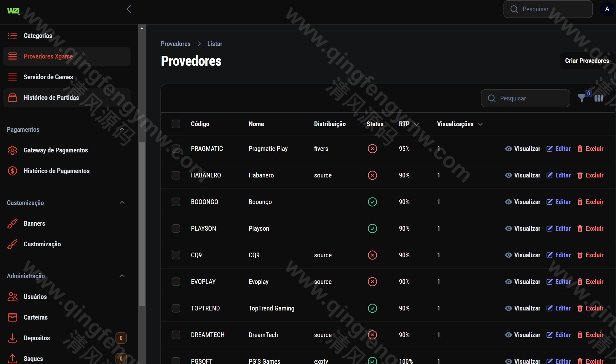Collapse the sidebar with the back arrow

point(129,9)
